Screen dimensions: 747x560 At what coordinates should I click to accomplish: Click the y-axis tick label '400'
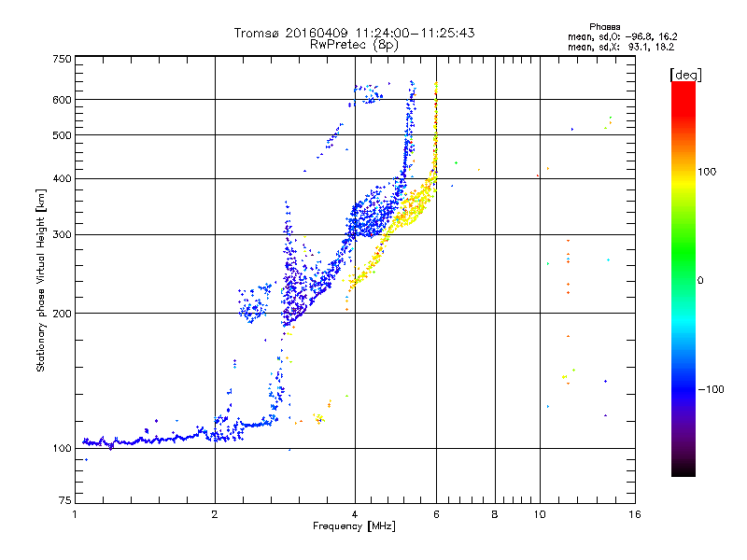(62, 179)
